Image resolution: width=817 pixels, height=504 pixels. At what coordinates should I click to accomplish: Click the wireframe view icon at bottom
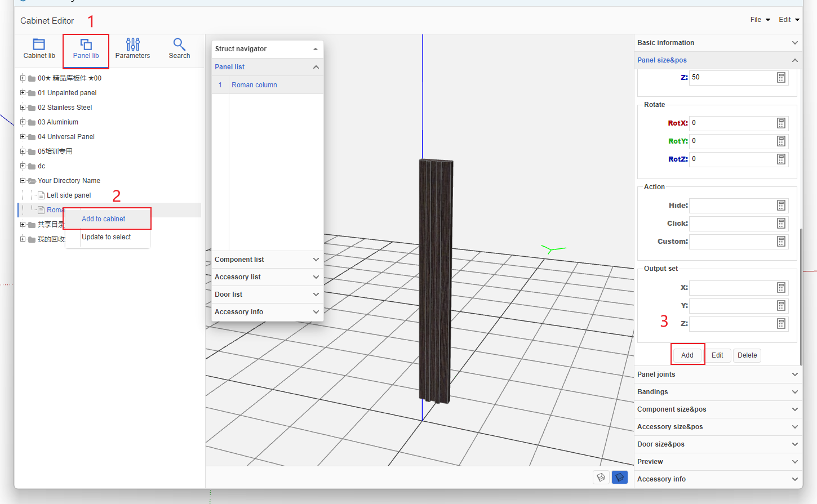click(x=601, y=477)
